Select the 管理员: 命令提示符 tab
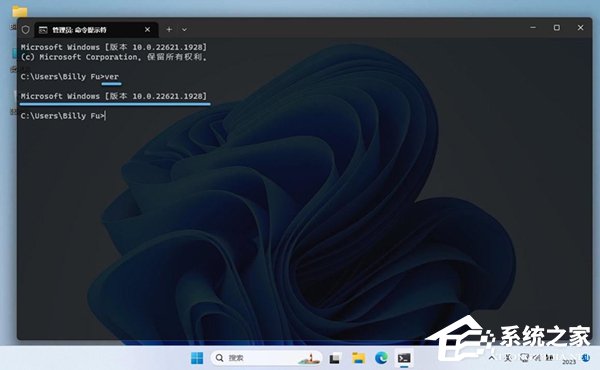This screenshot has height=370, width=600. point(96,30)
